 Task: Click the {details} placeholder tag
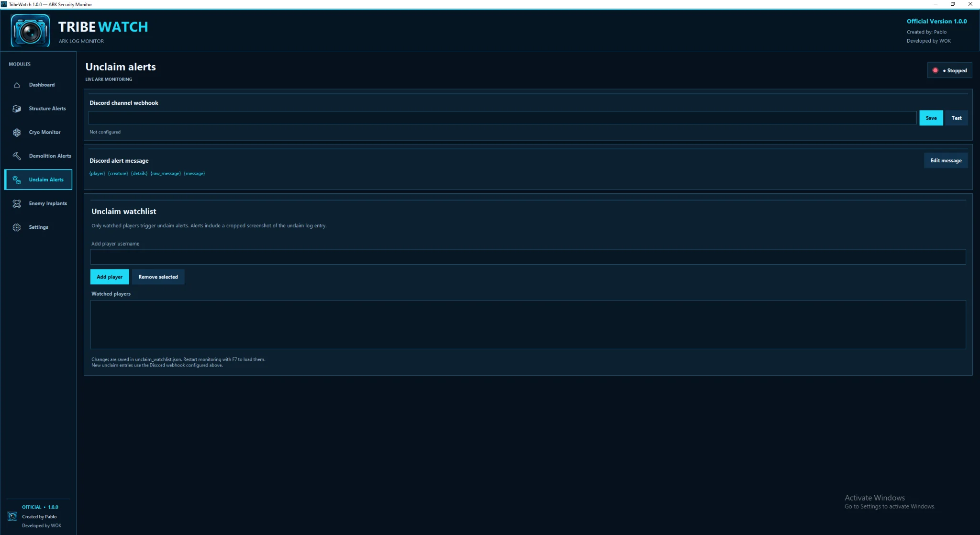139,174
